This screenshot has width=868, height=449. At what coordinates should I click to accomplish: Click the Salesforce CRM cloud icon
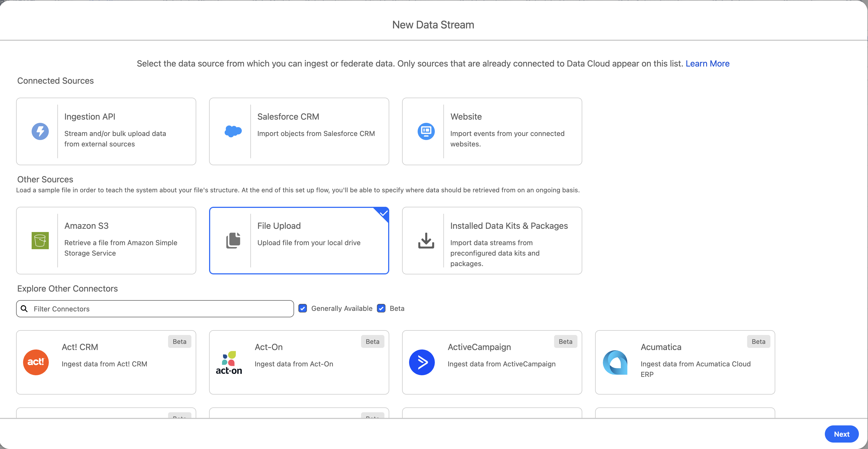[x=233, y=131]
